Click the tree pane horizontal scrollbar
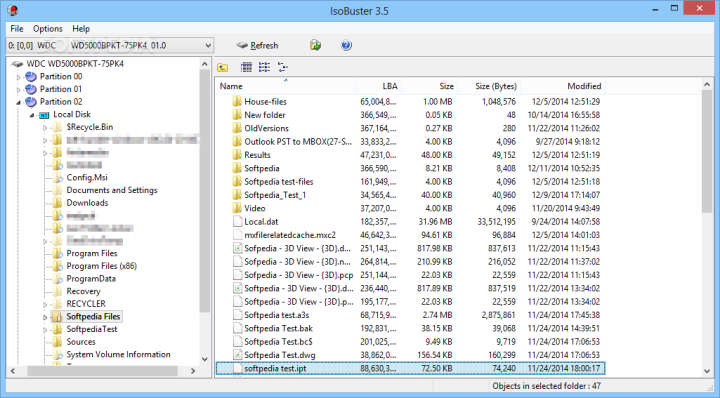This screenshot has width=720, height=398. (102, 370)
